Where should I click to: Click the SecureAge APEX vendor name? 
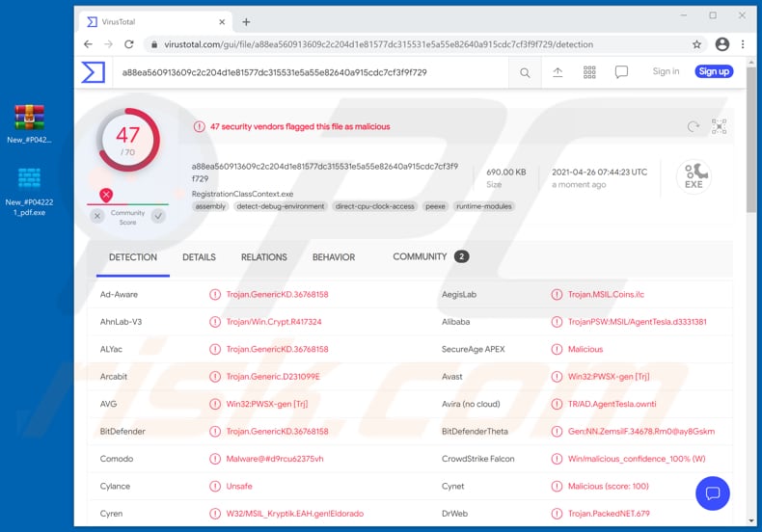click(x=473, y=349)
